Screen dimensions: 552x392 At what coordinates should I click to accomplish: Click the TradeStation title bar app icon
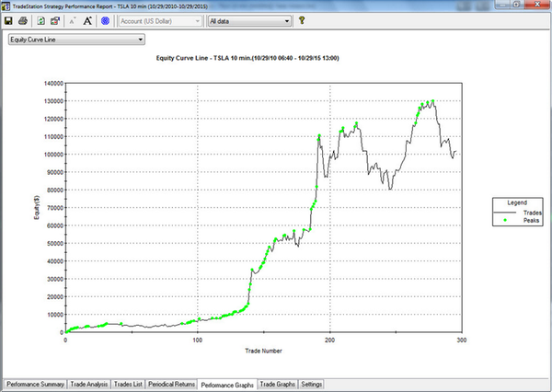[6, 6]
